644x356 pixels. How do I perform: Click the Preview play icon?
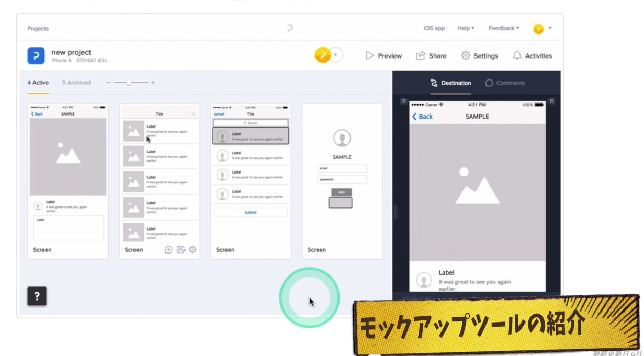pyautogui.click(x=369, y=55)
